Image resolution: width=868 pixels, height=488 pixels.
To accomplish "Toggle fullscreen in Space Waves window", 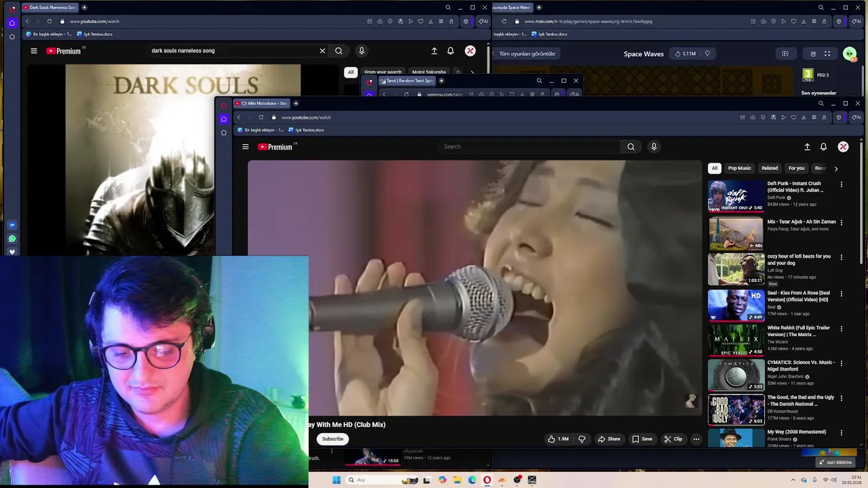I will point(827,54).
